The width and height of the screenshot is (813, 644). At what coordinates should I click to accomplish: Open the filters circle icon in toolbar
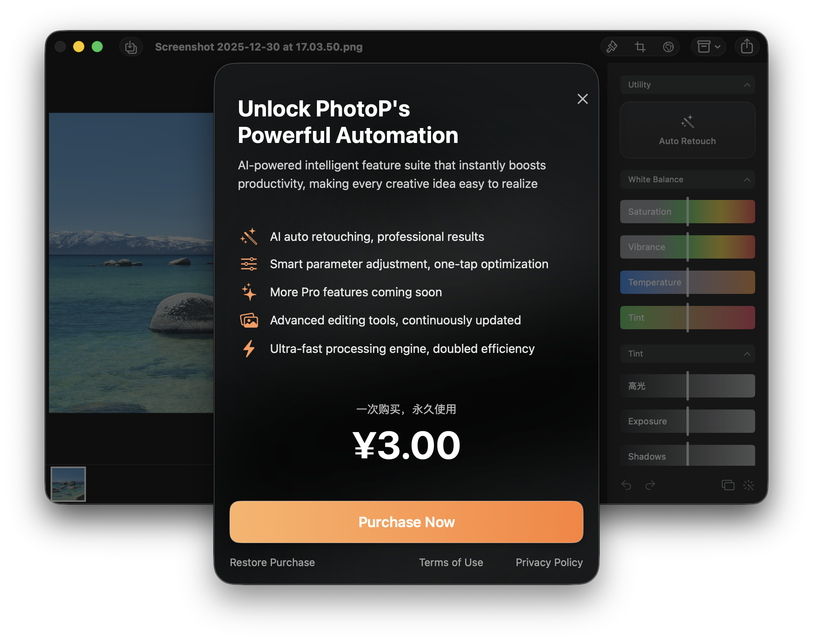point(668,47)
